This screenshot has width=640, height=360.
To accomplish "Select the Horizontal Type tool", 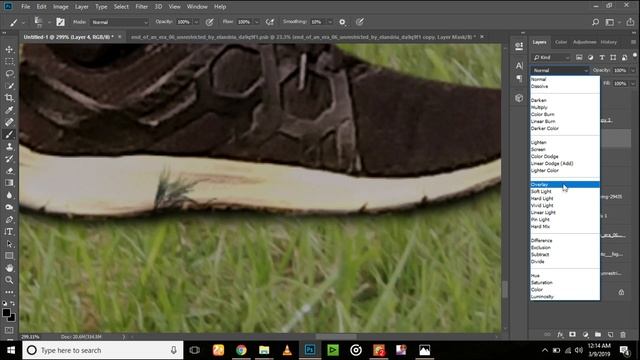I will (9, 231).
